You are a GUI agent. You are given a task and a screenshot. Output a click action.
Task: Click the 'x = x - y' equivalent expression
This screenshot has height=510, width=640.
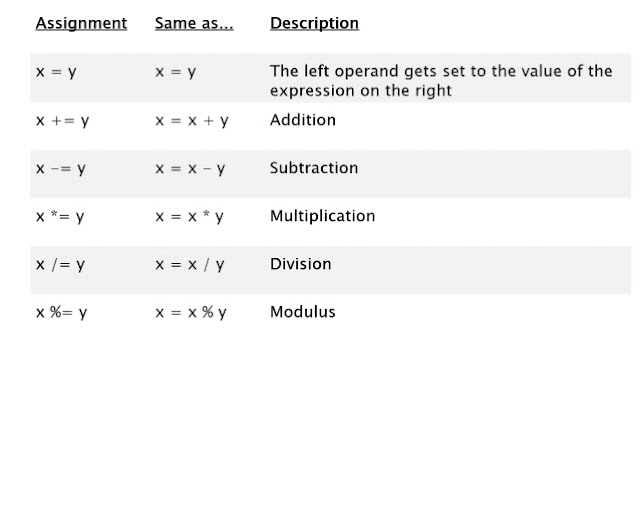[190, 169]
